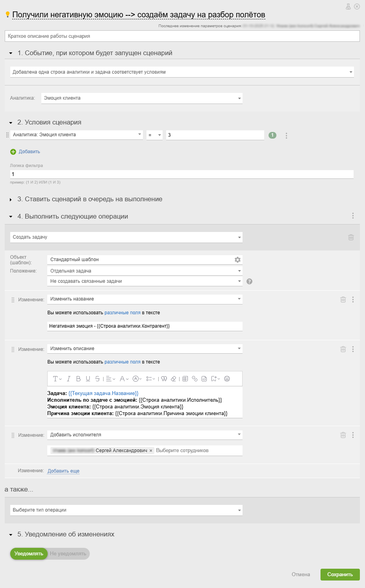Click the 'Логика фильтра' input field
This screenshot has height=588, width=365.
pos(182,174)
